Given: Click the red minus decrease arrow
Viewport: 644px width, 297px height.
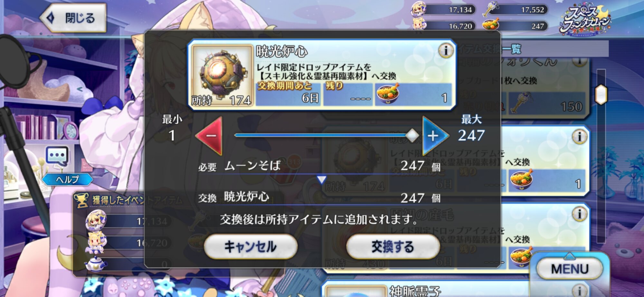Looking at the screenshot, I should click(x=210, y=136).
